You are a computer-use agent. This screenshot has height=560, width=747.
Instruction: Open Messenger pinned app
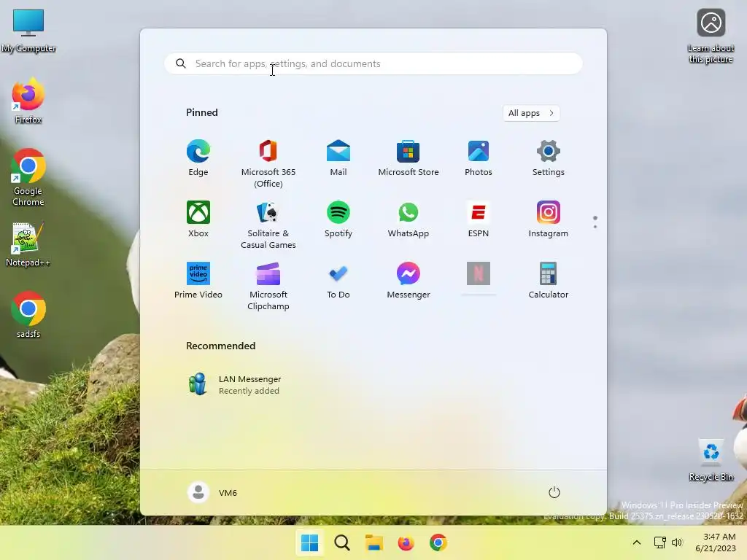tap(409, 281)
